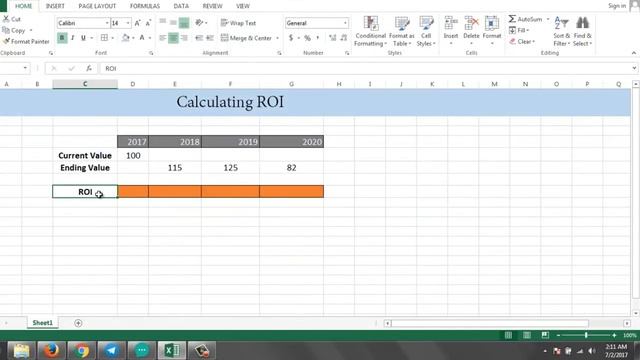Viewport: 640px width, 360px height.
Task: Open the Font dialog launcher
Action: (151, 53)
